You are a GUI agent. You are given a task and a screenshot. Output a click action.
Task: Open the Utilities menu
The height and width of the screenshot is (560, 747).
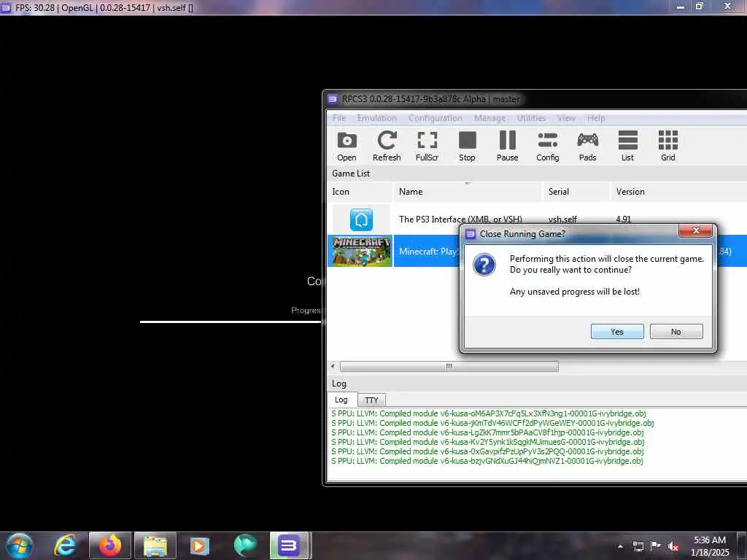tap(531, 117)
